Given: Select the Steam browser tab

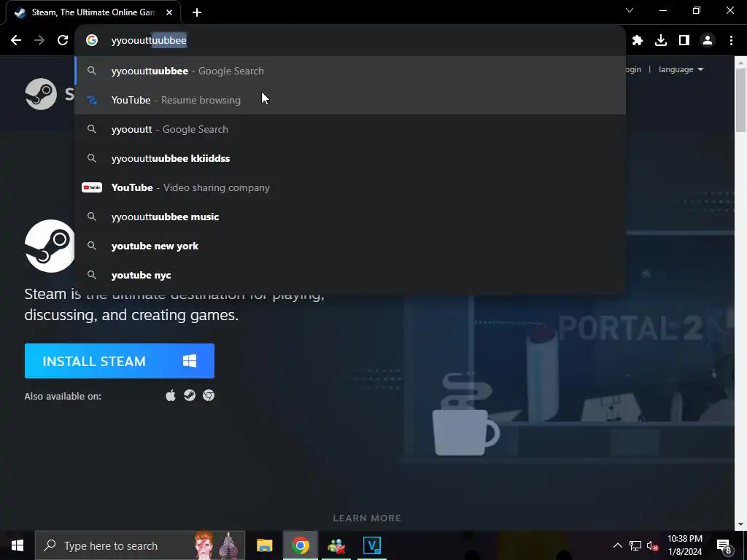Looking at the screenshot, I should click(x=93, y=12).
